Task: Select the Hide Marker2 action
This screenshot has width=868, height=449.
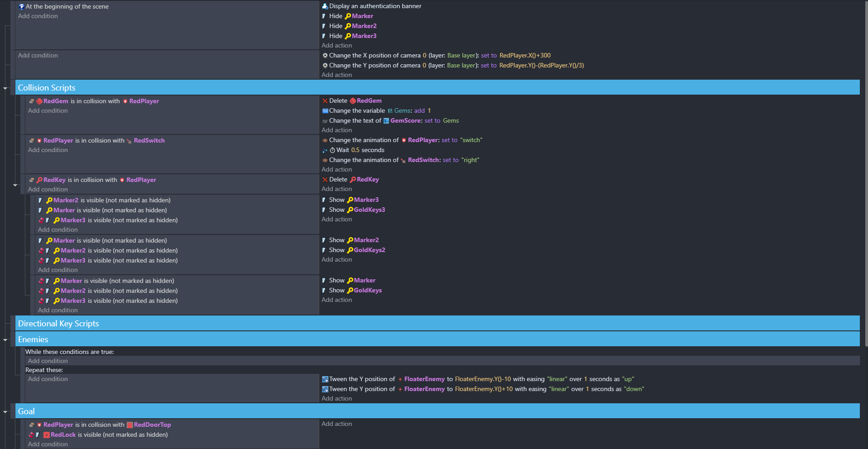Action: [349, 26]
